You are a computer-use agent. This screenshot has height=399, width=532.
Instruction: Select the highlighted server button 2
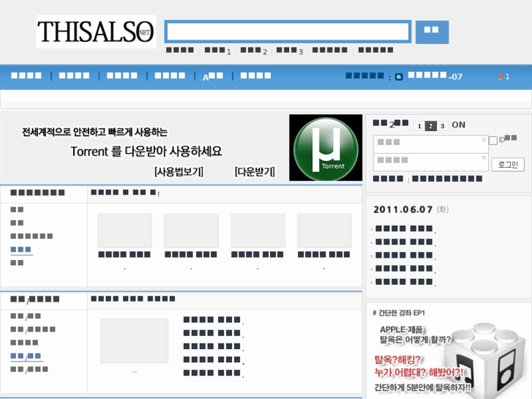click(x=431, y=126)
